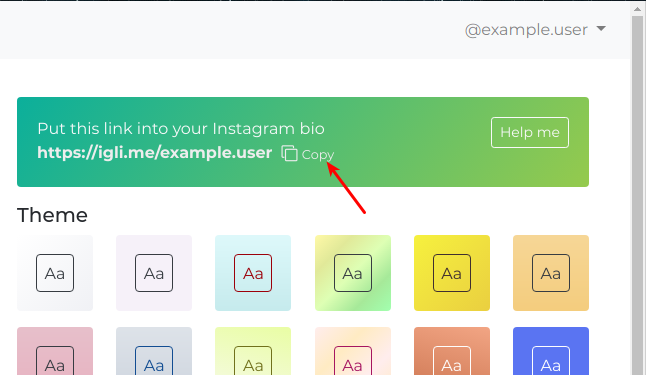Click the scrollbar up arrow
This screenshot has height=375, width=646.
(637, 9)
